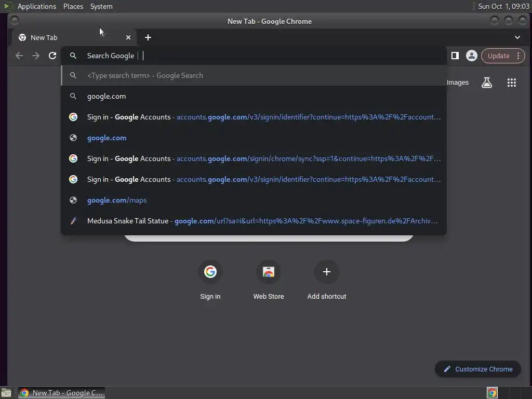Open Chrome three-dot menu
The image size is (532, 399).
click(518, 56)
